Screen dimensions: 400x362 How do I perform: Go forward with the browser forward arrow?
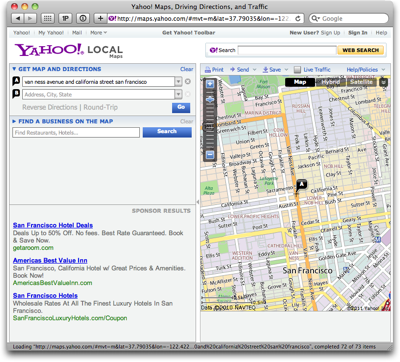click(30, 18)
